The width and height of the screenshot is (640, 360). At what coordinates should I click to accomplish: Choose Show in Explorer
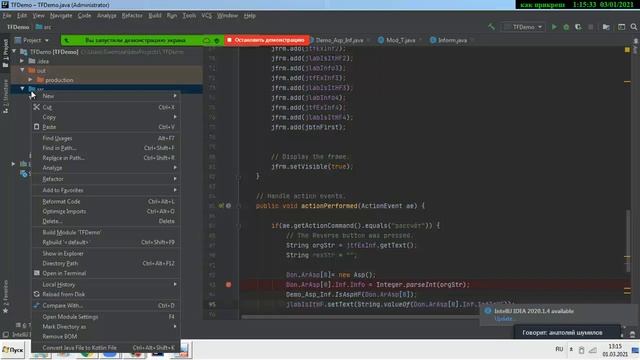[x=106, y=253]
